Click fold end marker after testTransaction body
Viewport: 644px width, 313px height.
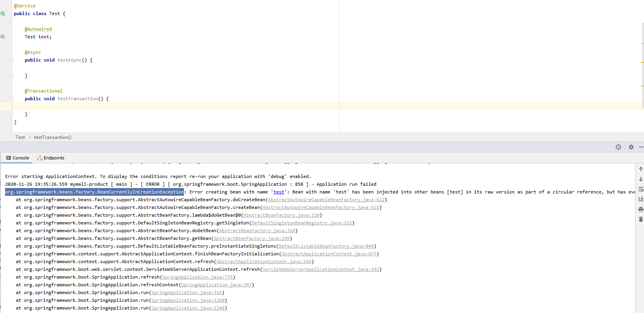pos(12,114)
